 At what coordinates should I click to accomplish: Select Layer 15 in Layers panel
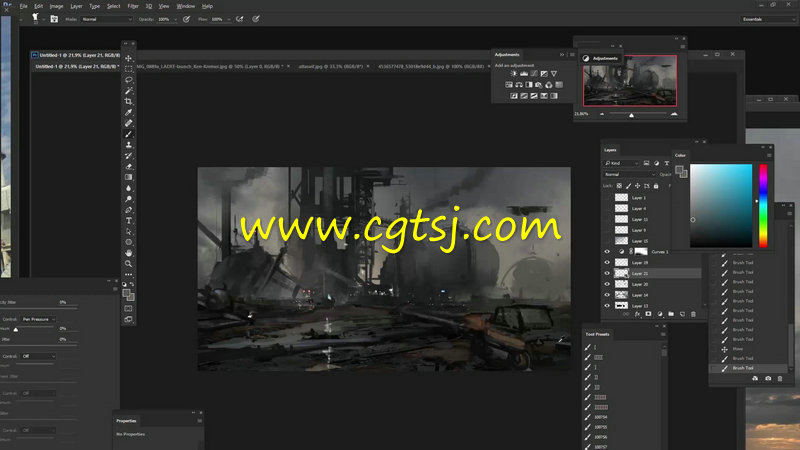click(x=640, y=241)
